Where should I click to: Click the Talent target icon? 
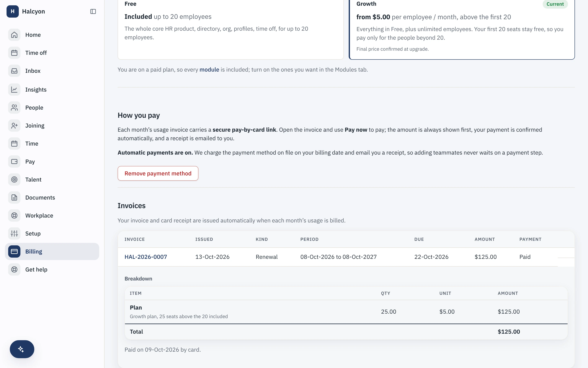pos(14,180)
